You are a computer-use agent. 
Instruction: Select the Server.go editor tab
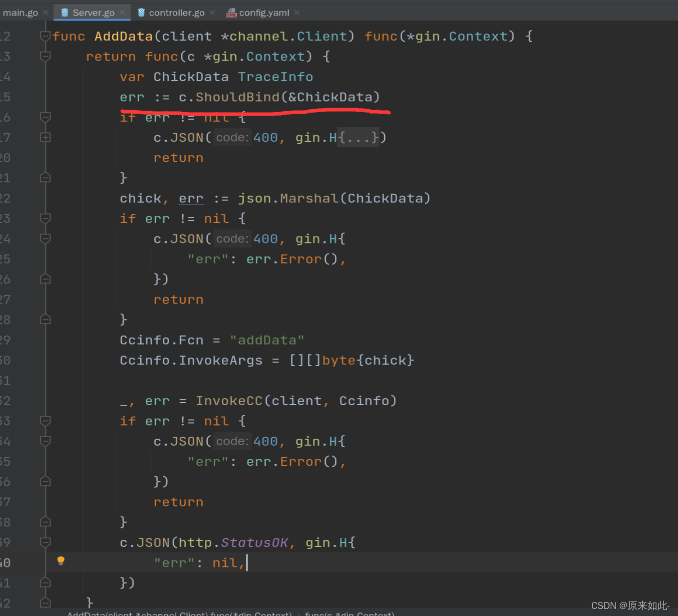coord(93,13)
